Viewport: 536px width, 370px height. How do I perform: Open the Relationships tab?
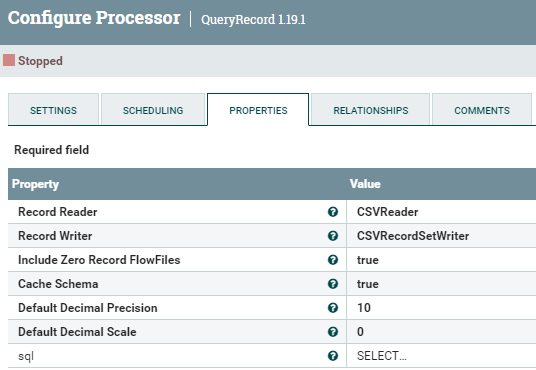(x=371, y=109)
